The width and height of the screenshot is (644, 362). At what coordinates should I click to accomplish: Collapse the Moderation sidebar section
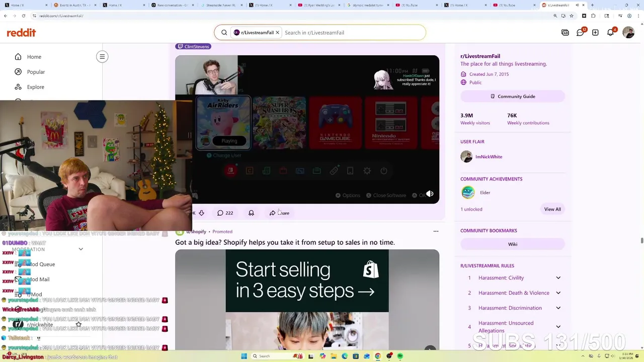tap(80, 249)
